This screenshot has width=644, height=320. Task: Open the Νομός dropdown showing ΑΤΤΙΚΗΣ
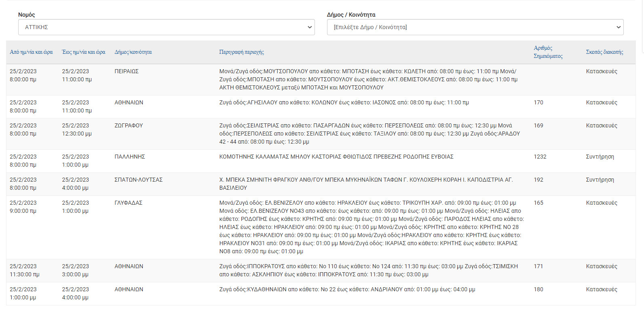coord(166,27)
